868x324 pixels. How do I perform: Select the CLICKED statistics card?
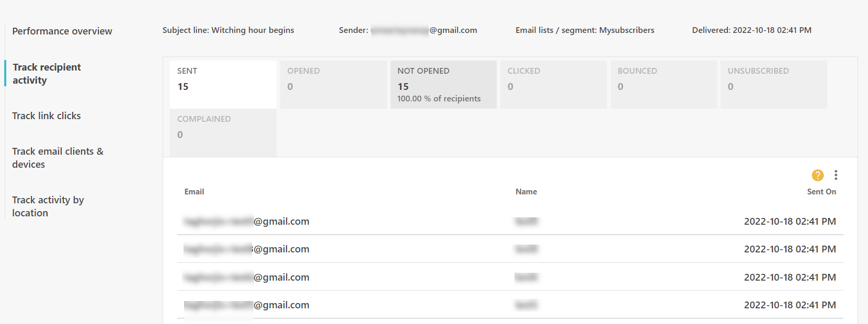(554, 84)
